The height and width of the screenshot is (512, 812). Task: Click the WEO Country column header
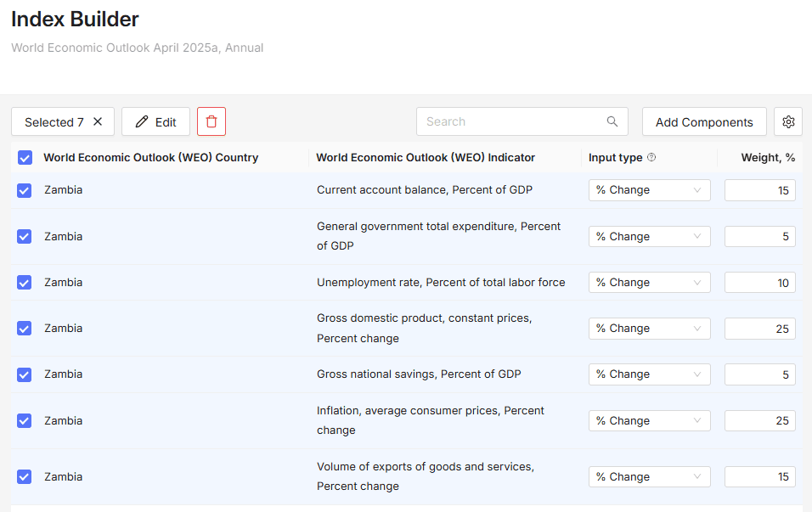[x=150, y=157]
